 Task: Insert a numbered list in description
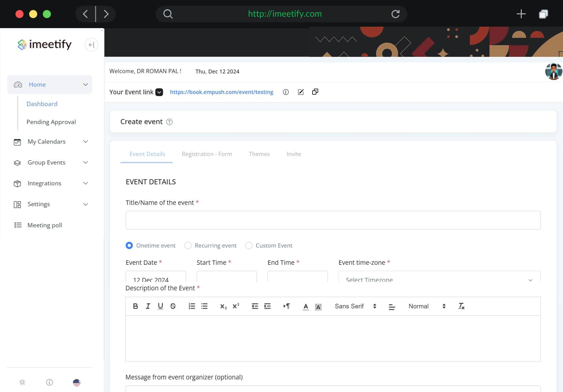pos(192,306)
